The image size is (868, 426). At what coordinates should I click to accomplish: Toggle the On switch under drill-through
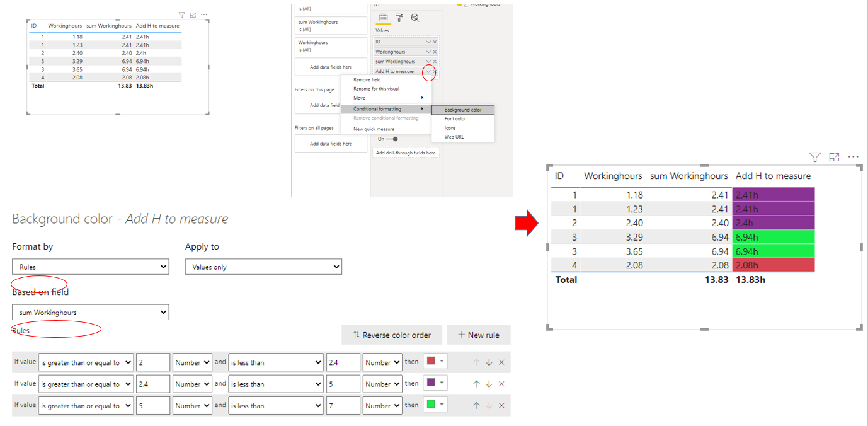pyautogui.click(x=392, y=139)
